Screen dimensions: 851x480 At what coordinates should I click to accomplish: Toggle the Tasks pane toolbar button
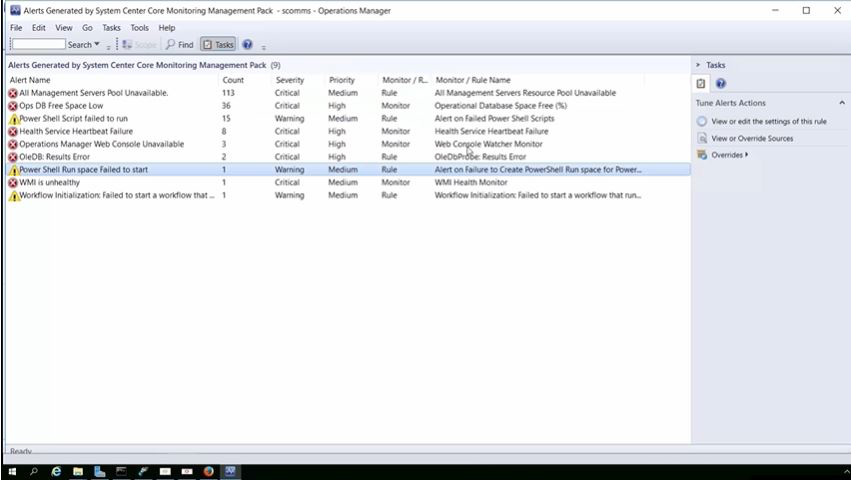(218, 45)
